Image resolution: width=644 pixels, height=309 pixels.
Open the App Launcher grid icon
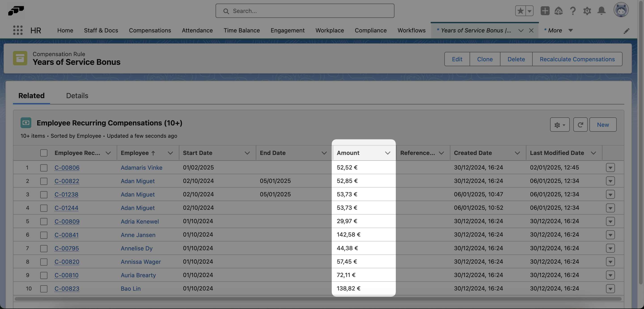coord(17,30)
